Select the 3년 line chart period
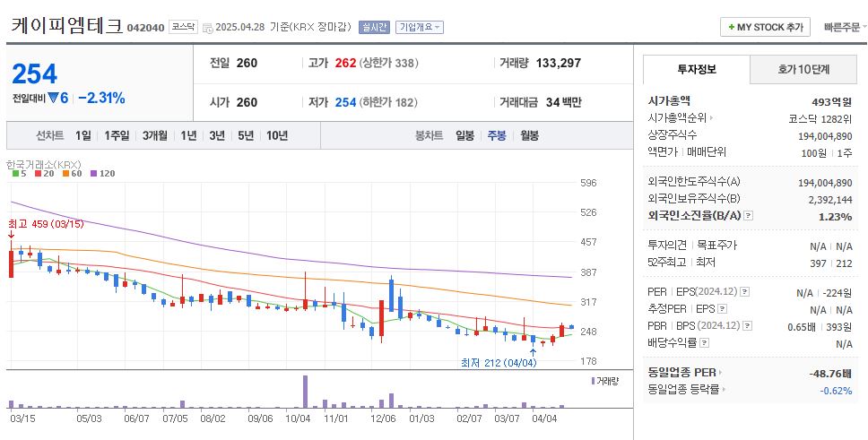Image resolution: width=868 pixels, height=440 pixels. [217, 135]
